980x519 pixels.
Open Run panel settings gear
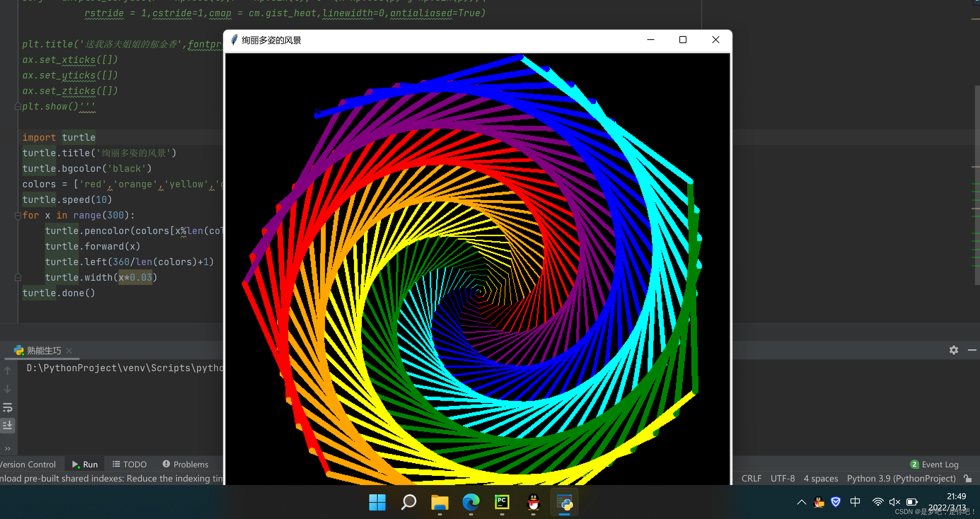coord(953,350)
